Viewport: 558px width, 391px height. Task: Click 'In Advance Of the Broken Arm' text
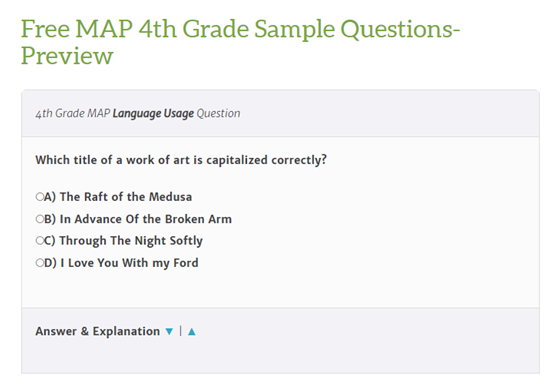(146, 219)
